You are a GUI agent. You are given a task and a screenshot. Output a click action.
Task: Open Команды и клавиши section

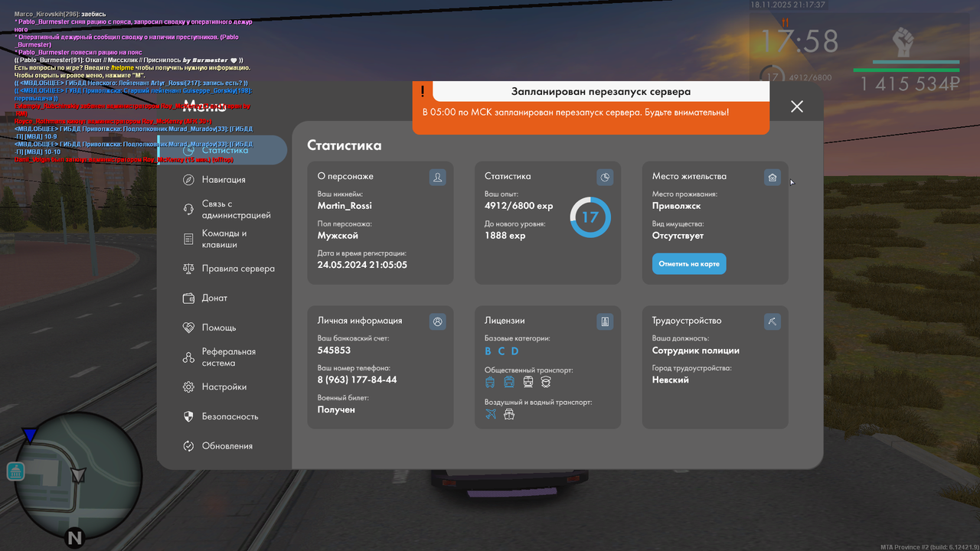(224, 239)
